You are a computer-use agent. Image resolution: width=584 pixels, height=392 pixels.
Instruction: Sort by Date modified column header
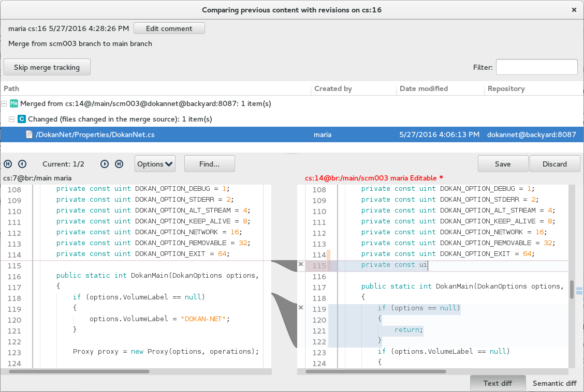[440, 88]
